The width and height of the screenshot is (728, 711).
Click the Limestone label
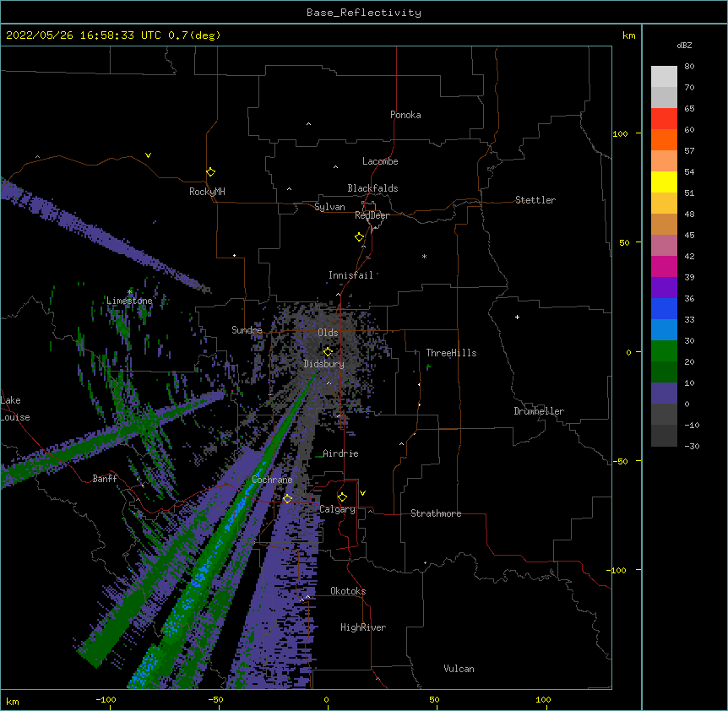pos(129,301)
